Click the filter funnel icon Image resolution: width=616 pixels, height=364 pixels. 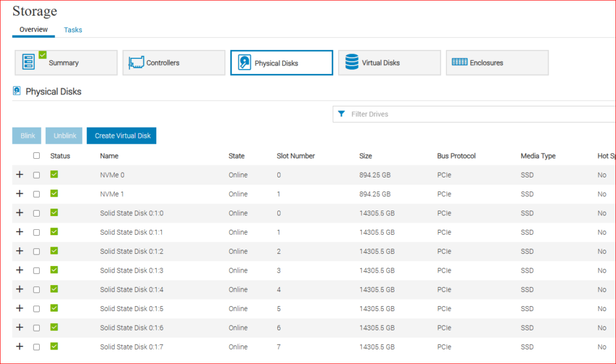342,114
